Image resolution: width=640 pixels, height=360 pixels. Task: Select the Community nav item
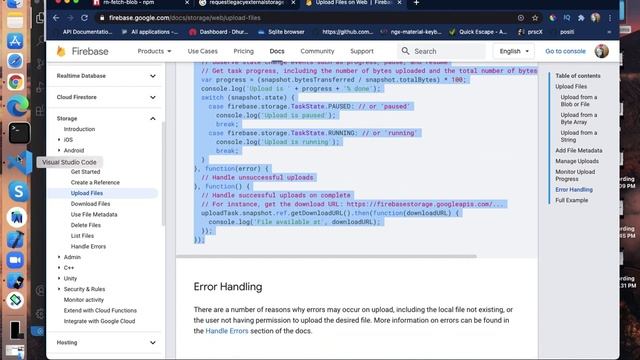click(317, 51)
